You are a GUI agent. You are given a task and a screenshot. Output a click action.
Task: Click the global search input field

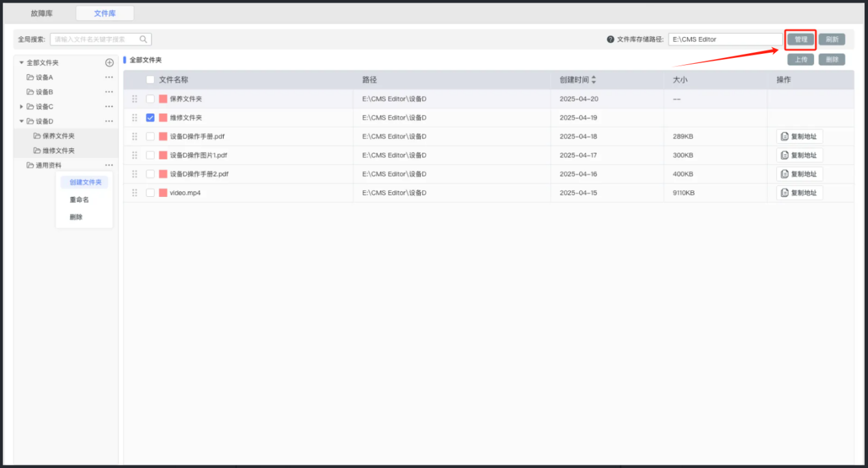click(x=95, y=40)
